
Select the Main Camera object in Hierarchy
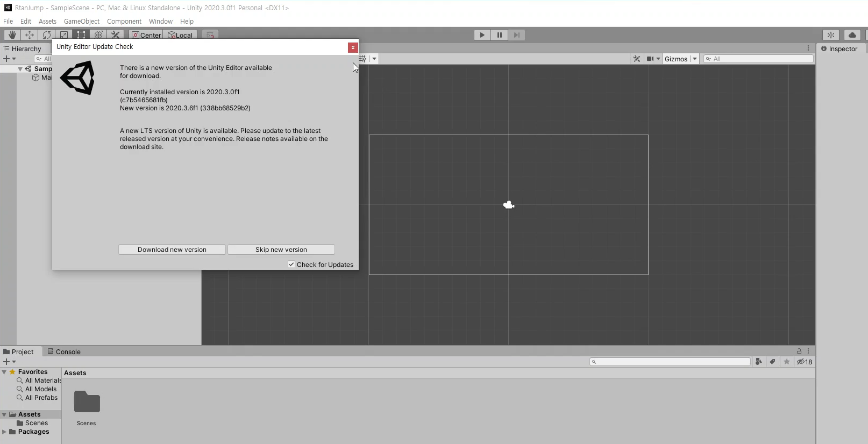click(x=42, y=77)
